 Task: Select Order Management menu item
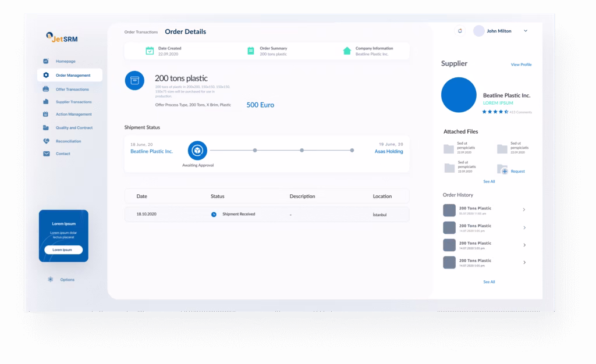tap(70, 75)
